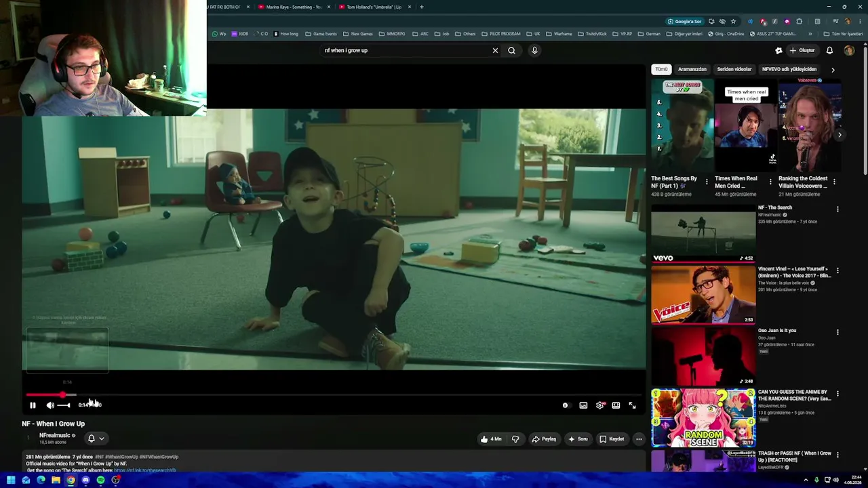Mute the video with the speaker icon
868x488 pixels.
[50, 405]
